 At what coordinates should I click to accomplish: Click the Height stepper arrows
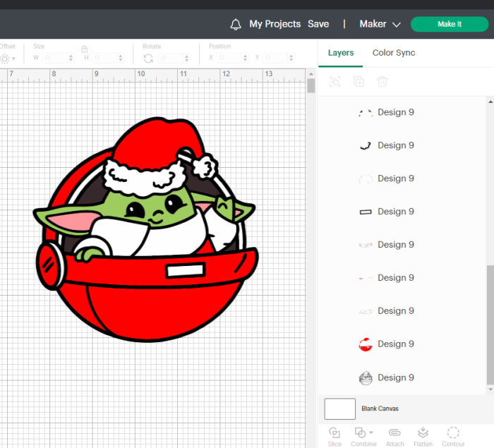[x=121, y=58]
